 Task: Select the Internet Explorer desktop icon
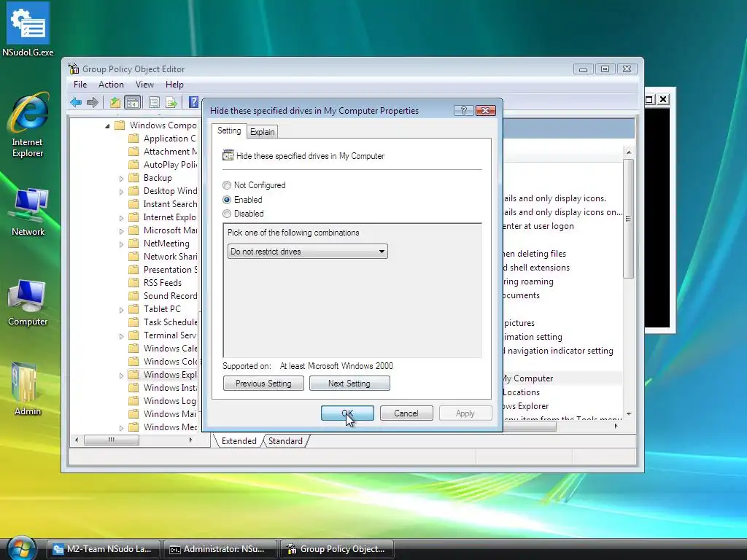coord(28,125)
